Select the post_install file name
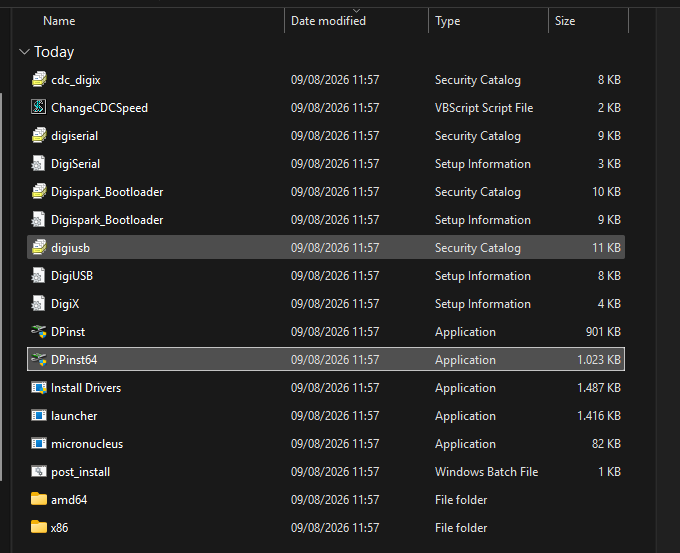Screen dimensions: 680x553 81,471
